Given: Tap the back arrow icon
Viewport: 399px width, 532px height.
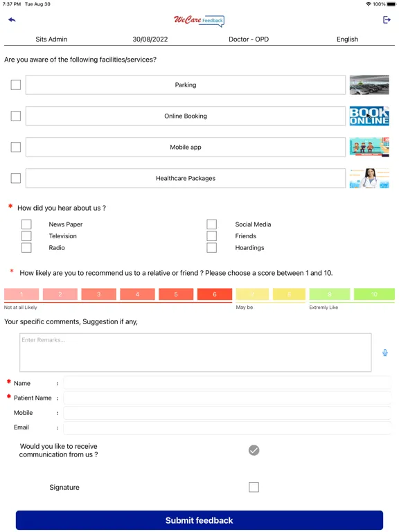Looking at the screenshot, I should pyautogui.click(x=12, y=19).
